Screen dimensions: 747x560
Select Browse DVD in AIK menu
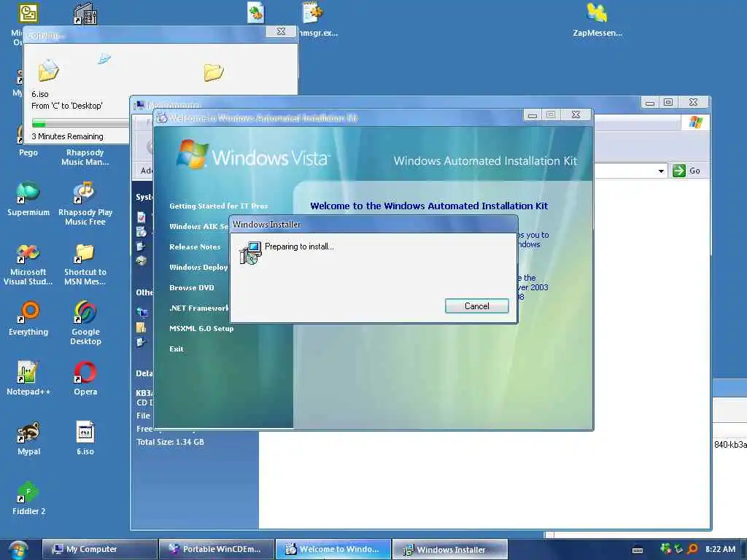192,287
